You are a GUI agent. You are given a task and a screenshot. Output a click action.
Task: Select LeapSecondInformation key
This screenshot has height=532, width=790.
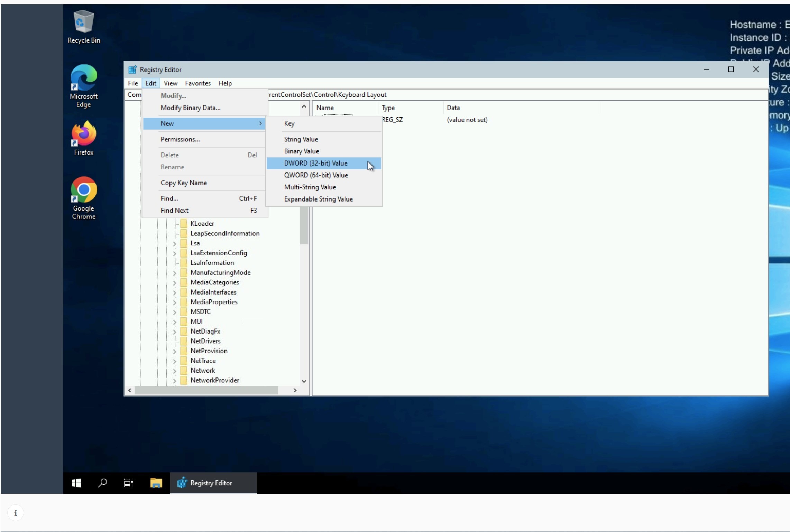point(225,233)
